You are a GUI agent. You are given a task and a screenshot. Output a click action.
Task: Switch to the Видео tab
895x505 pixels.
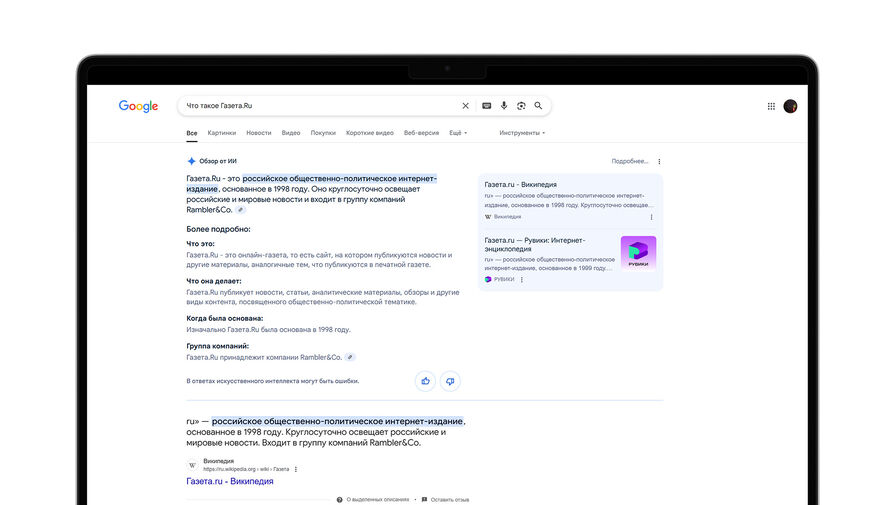(291, 133)
